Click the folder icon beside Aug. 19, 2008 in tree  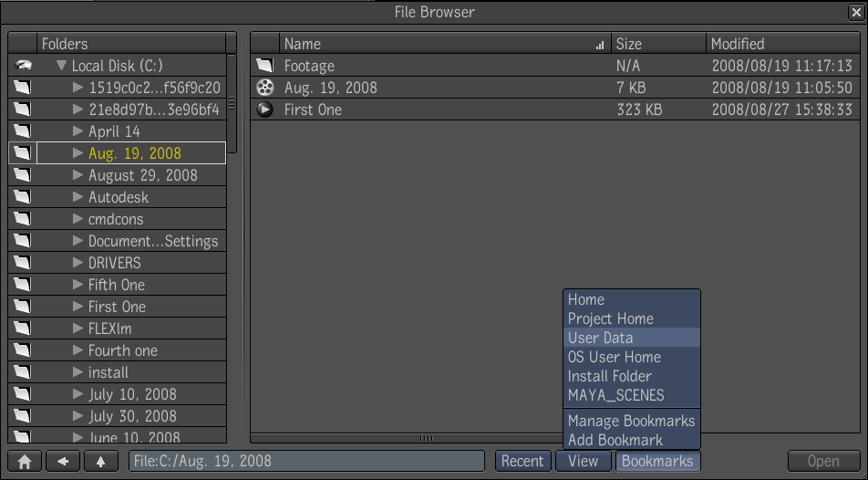pyautogui.click(x=22, y=153)
